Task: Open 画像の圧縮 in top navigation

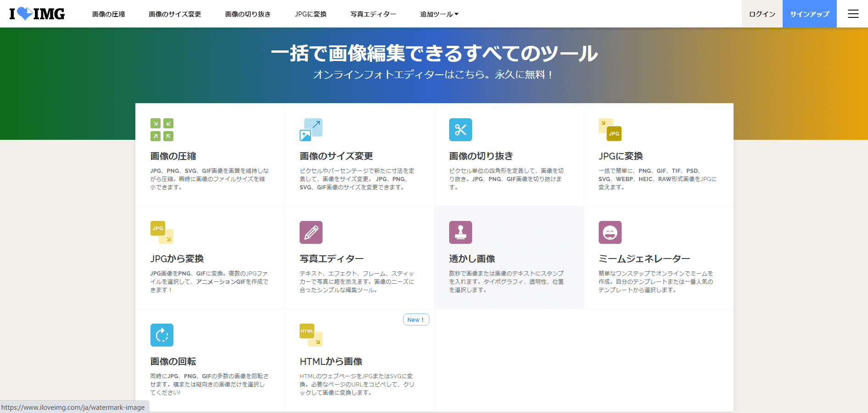Action: (x=108, y=14)
